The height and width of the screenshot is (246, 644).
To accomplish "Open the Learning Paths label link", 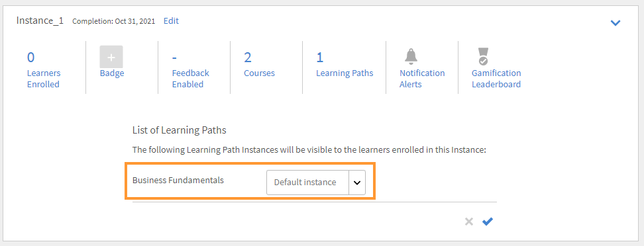I will pos(345,73).
